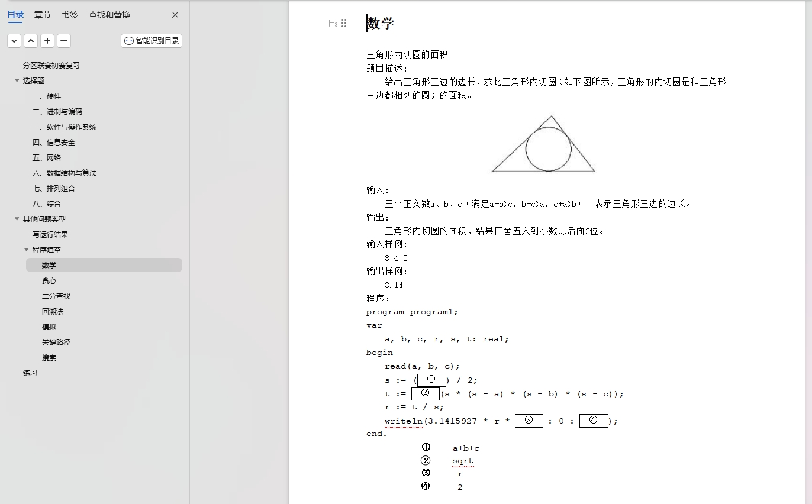Go to 分区联赛初赛复习 heading
Screen dimensions: 812x504
pos(51,66)
